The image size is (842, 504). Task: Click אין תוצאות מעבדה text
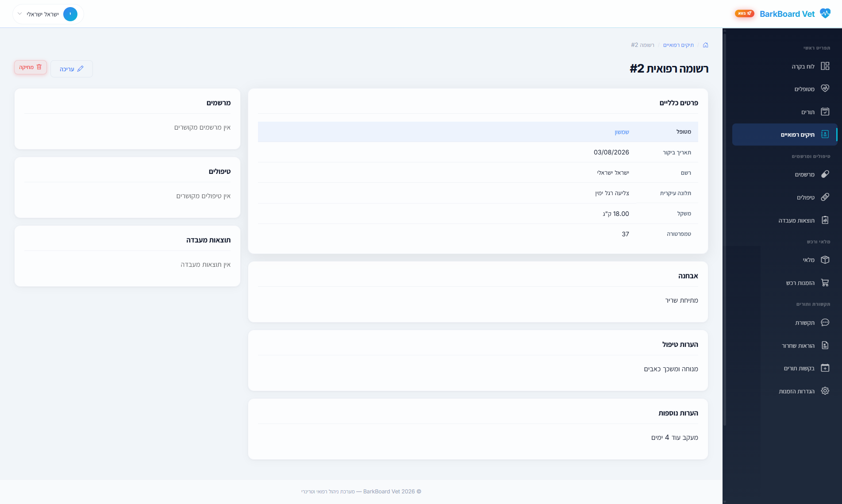205,265
